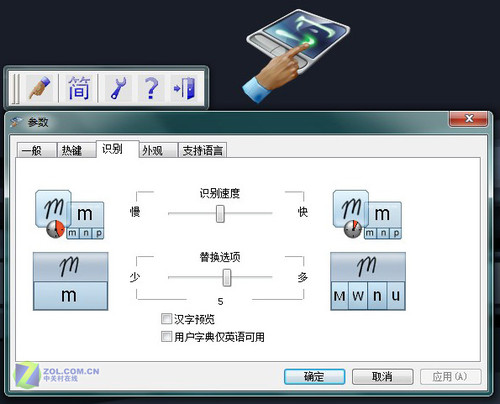
Task: Open settings with the wrench icon
Action: click(x=118, y=88)
